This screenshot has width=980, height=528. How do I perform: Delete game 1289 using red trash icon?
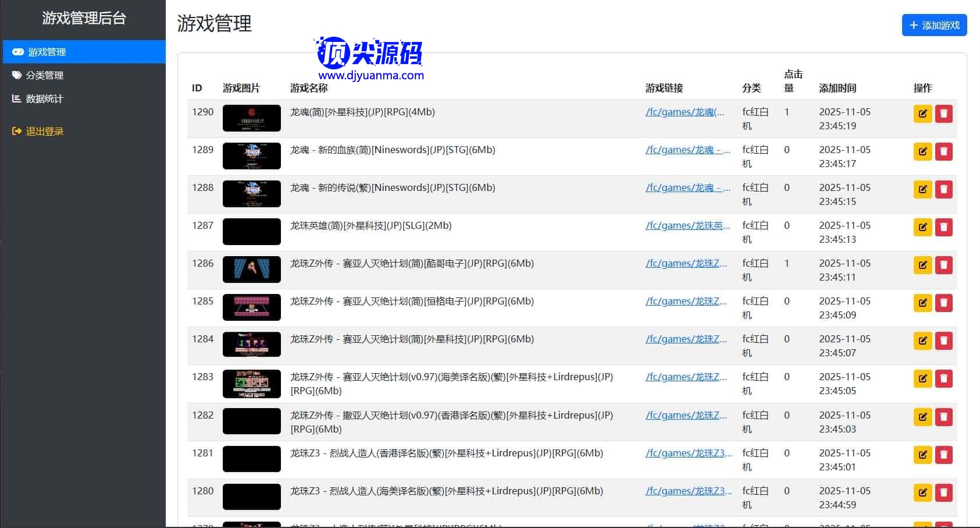click(943, 151)
